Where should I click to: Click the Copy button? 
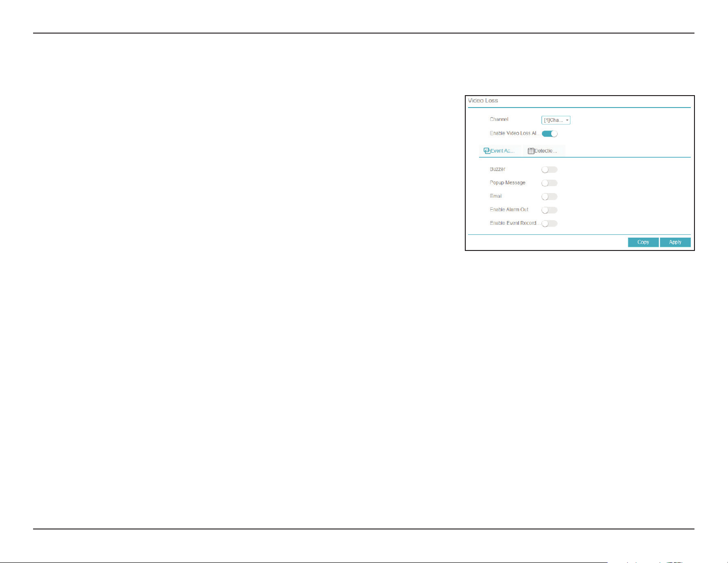(643, 242)
